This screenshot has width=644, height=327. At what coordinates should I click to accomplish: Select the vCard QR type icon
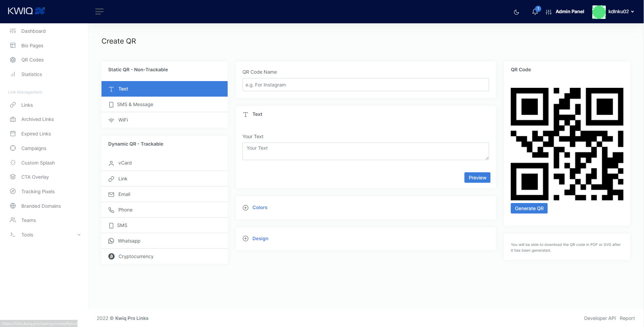pos(111,163)
